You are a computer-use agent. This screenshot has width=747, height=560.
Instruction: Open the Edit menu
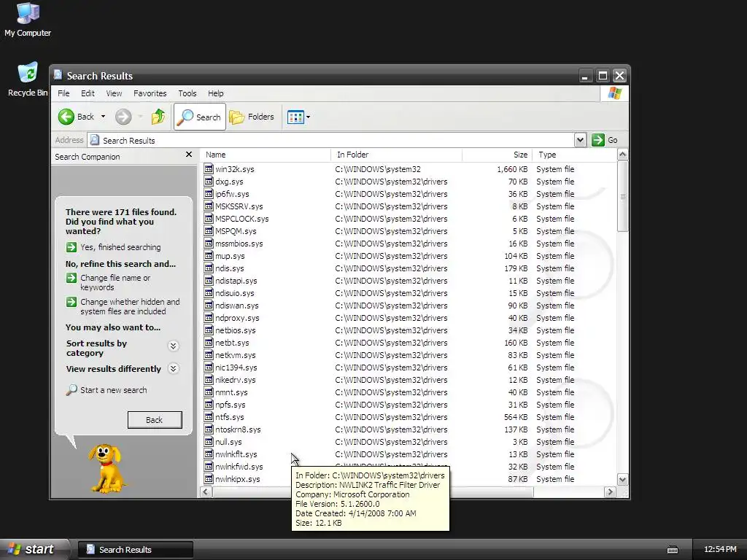click(88, 93)
